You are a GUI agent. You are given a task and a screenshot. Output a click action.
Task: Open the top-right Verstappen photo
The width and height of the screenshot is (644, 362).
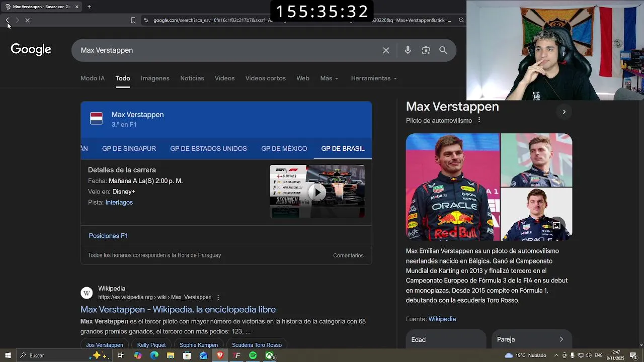point(536,160)
